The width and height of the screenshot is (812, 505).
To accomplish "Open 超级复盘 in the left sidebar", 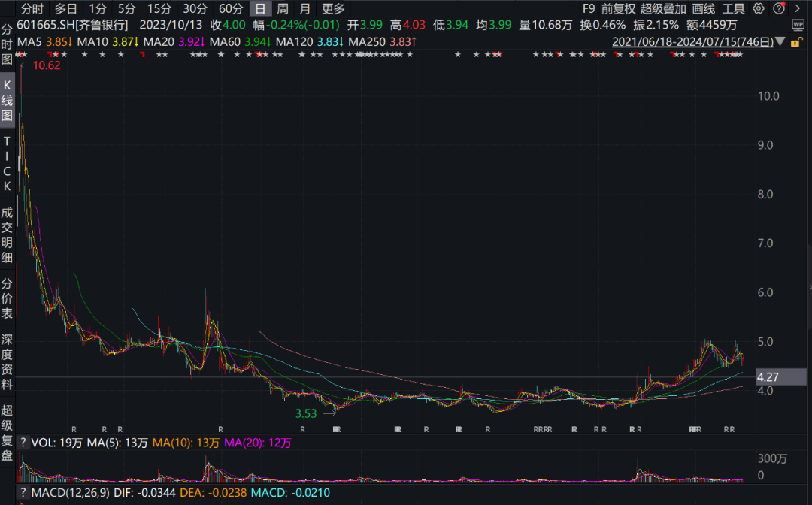I will click(x=7, y=432).
